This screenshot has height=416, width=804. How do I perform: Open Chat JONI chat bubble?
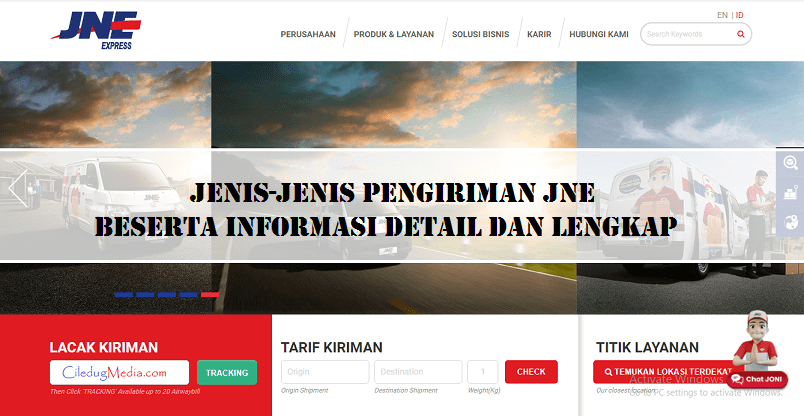pyautogui.click(x=758, y=379)
